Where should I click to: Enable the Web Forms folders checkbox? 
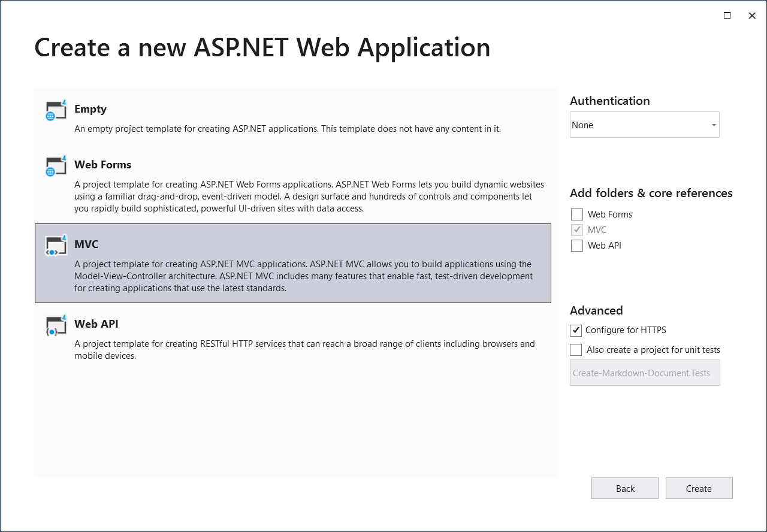[x=577, y=214]
